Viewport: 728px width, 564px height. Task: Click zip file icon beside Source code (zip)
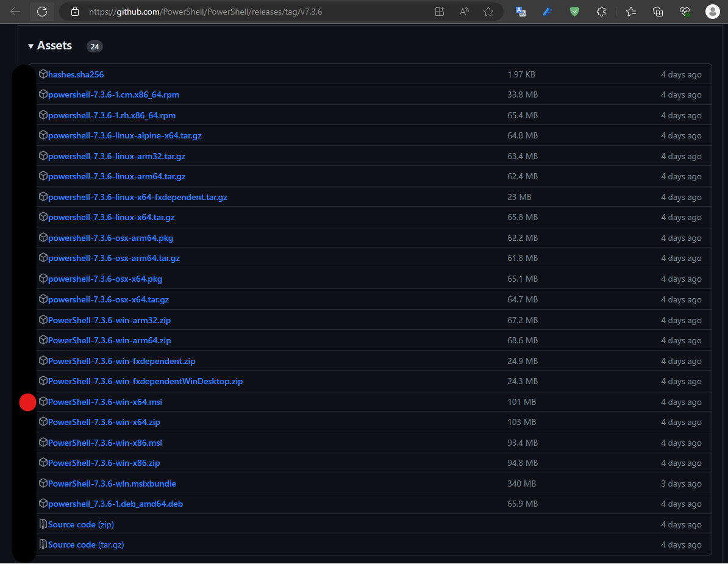pyautogui.click(x=43, y=524)
